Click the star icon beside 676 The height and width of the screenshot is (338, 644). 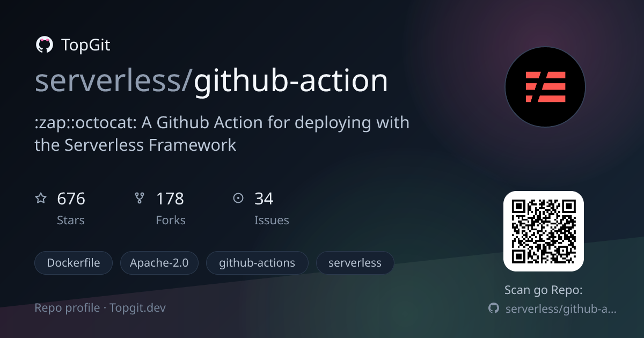coord(41,199)
